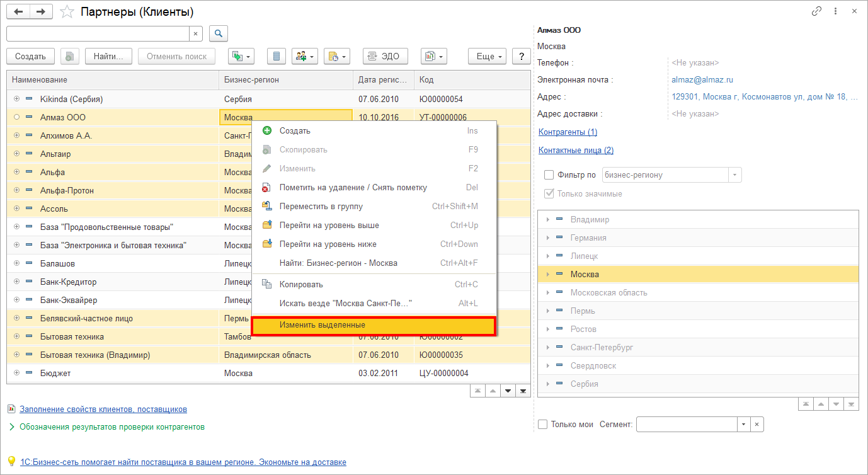Copy the page link via chain icon

tap(817, 11)
